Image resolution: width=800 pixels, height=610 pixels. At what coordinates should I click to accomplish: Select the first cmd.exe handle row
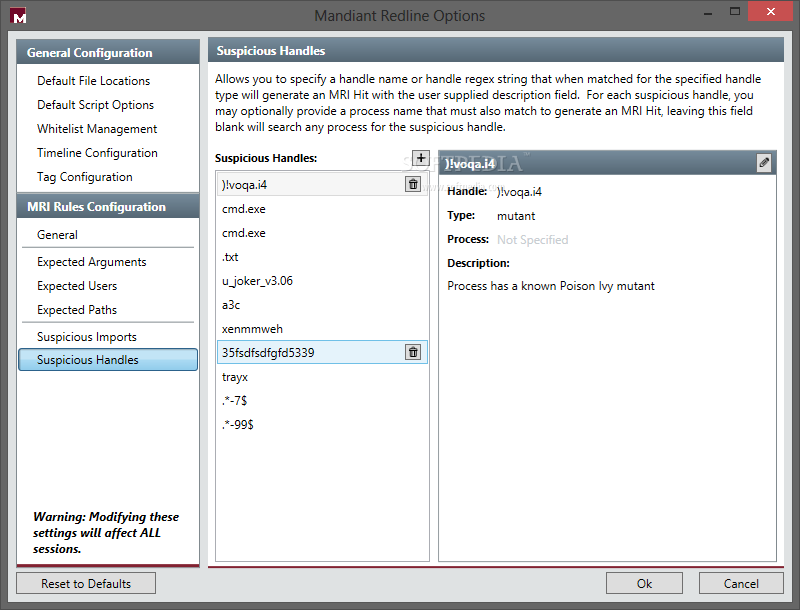[x=322, y=209]
